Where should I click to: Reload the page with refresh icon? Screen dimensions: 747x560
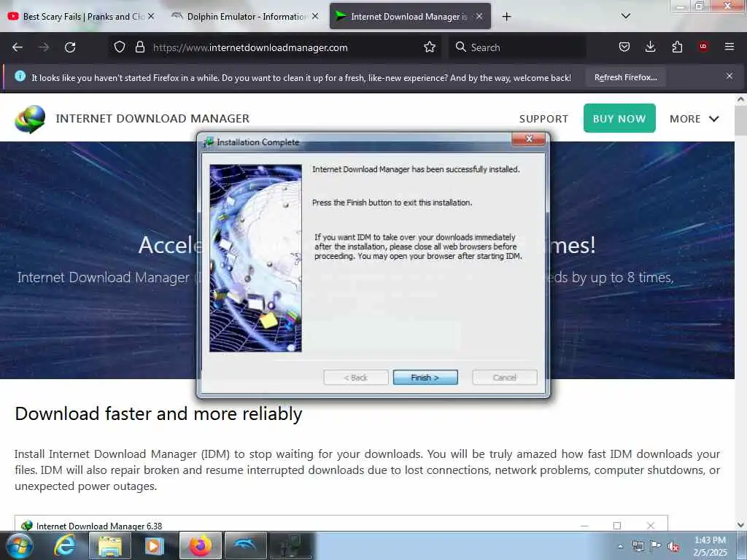(x=70, y=47)
